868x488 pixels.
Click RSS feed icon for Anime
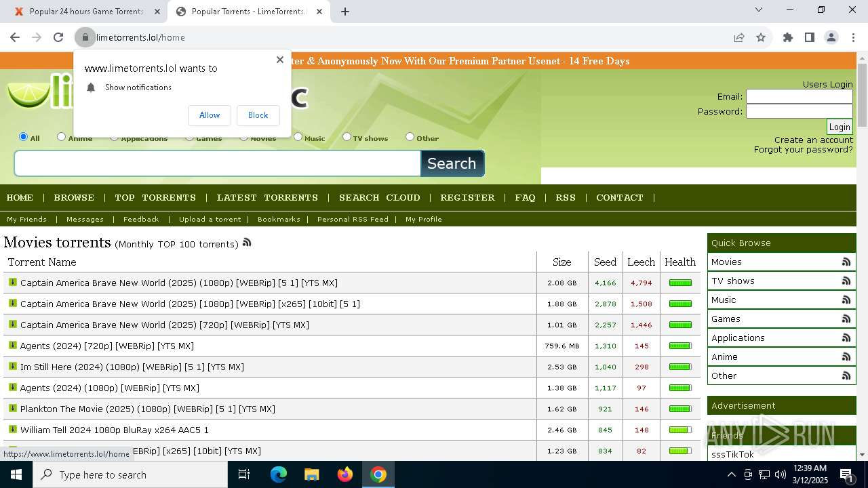click(x=846, y=357)
